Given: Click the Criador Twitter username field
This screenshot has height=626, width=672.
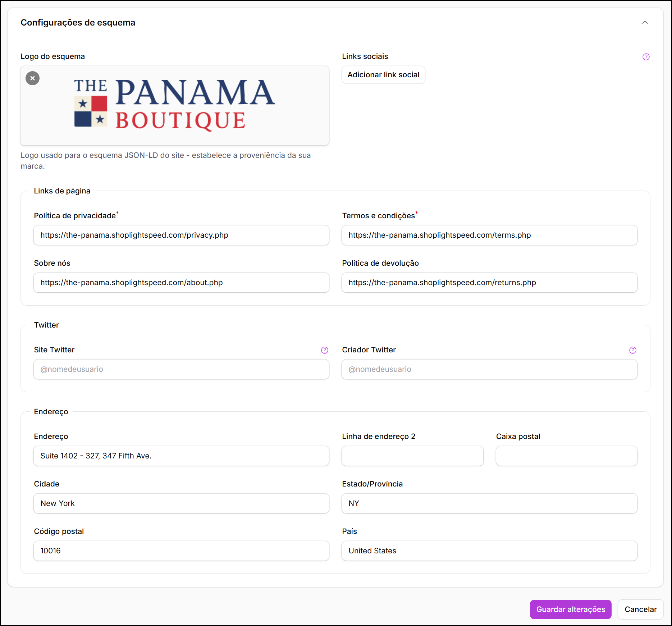Looking at the screenshot, I should (x=489, y=369).
